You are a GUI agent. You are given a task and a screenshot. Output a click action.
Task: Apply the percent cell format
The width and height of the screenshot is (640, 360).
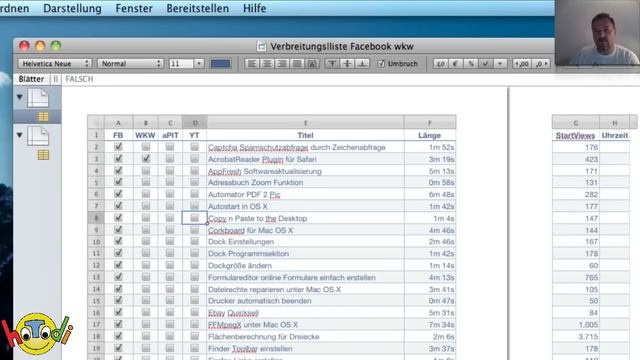pyautogui.click(x=471, y=64)
